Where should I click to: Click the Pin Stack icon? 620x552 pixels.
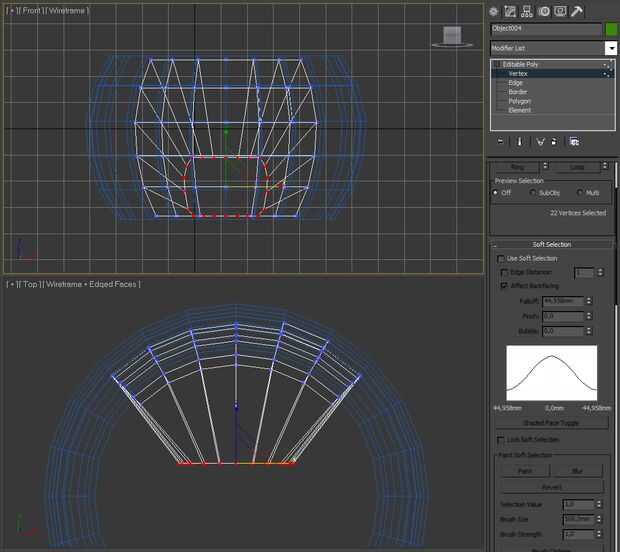pyautogui.click(x=500, y=141)
